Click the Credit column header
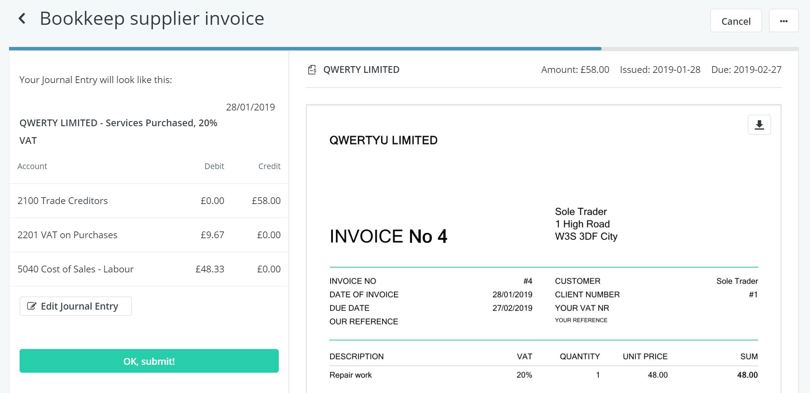The height and width of the screenshot is (393, 810). (x=270, y=166)
